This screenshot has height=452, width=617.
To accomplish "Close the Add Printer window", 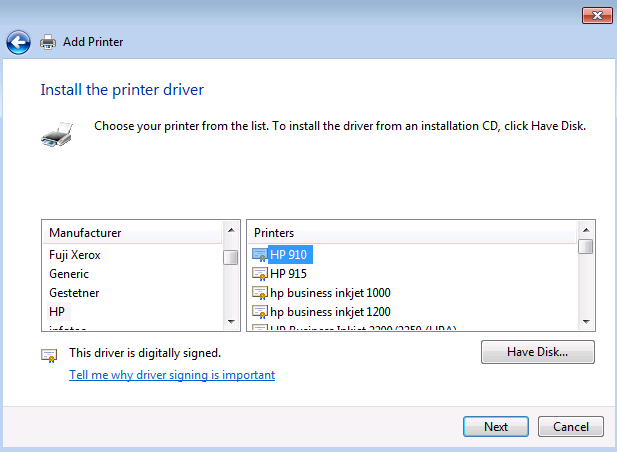I will 597,16.
